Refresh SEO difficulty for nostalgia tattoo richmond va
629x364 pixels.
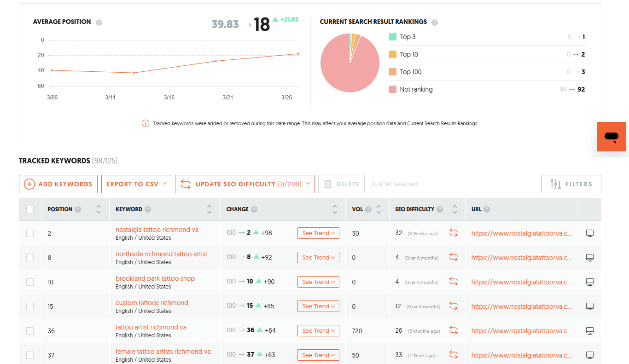click(454, 233)
